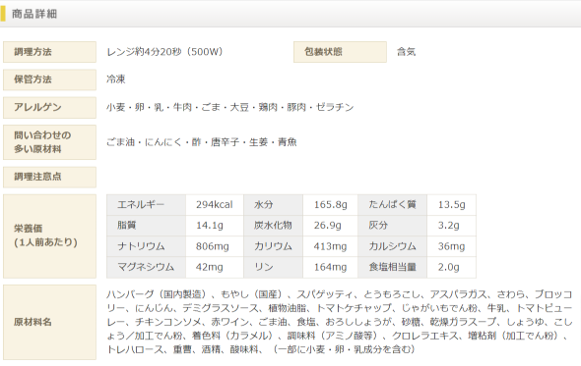Select the 調理注意点 label cell
This screenshot has width=581, height=366.
click(50, 177)
